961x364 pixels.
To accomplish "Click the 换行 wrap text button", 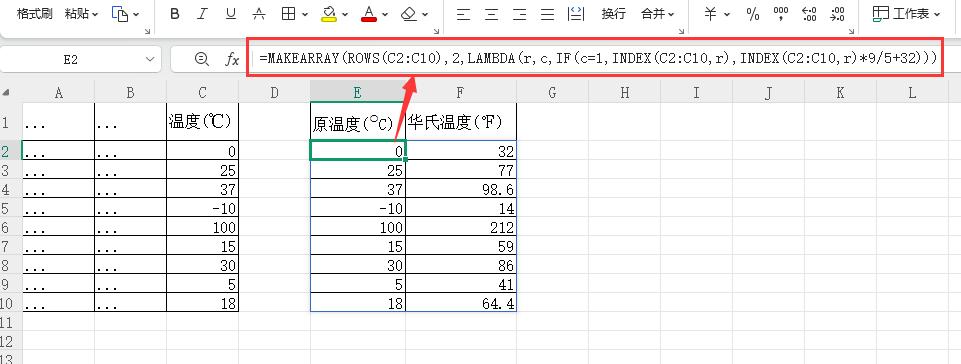I will click(x=613, y=14).
